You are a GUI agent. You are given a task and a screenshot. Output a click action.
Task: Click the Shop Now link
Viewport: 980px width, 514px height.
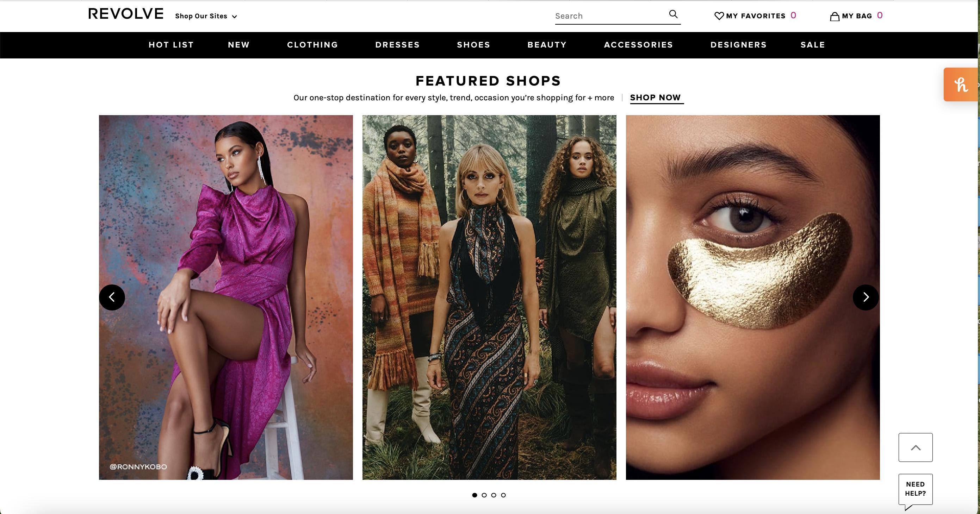pos(655,98)
